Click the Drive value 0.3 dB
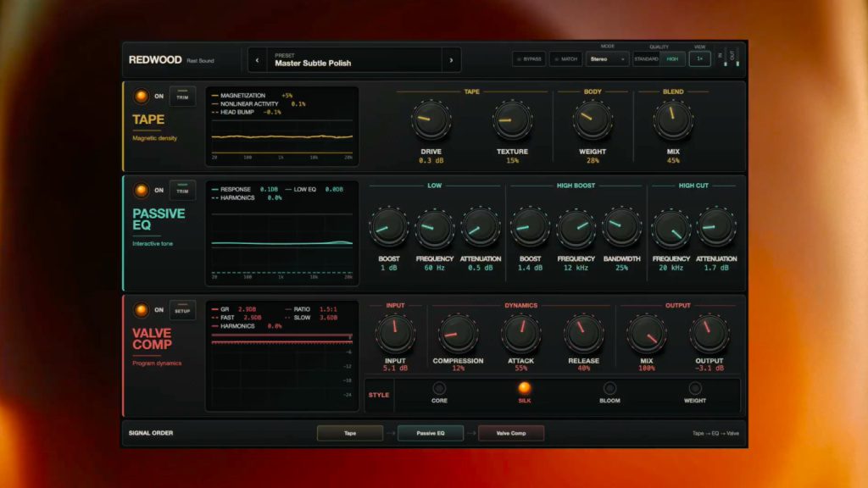The height and width of the screenshot is (488, 868). pos(431,160)
